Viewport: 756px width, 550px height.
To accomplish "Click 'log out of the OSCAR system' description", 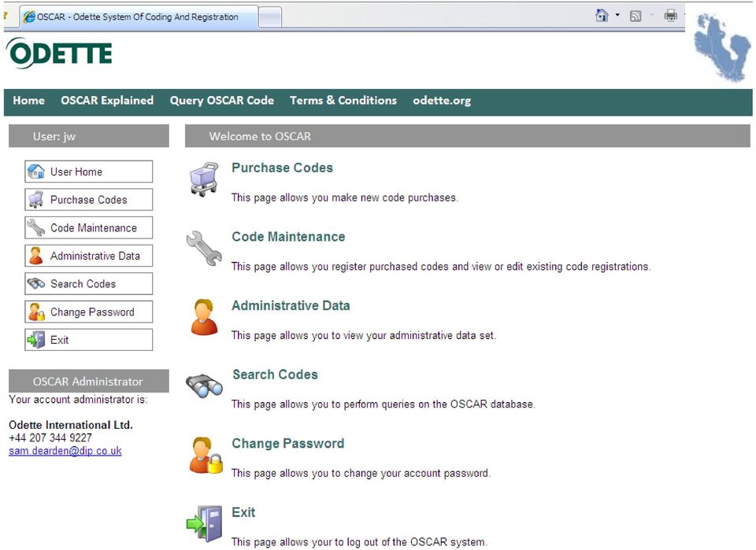I will click(x=359, y=542).
